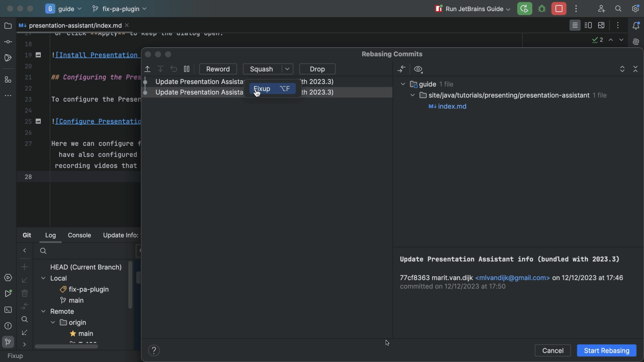
Task: Click the Start Rebasing button
Action: pos(607,350)
